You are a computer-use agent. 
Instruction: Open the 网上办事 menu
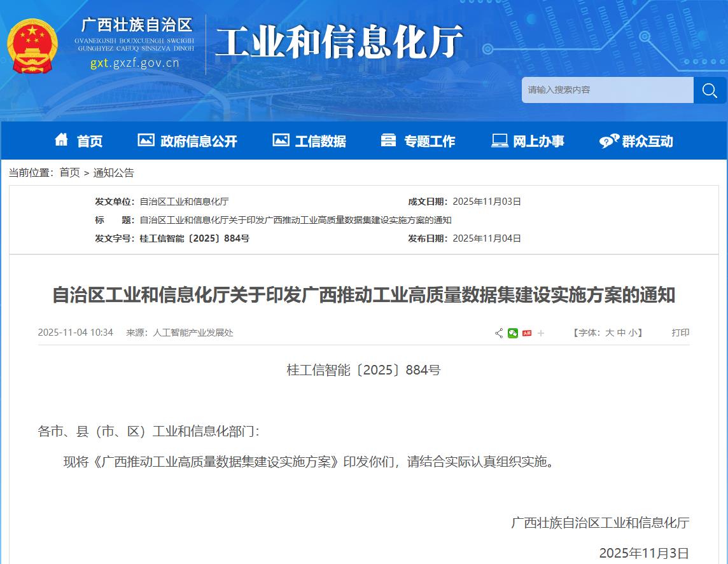pyautogui.click(x=528, y=141)
